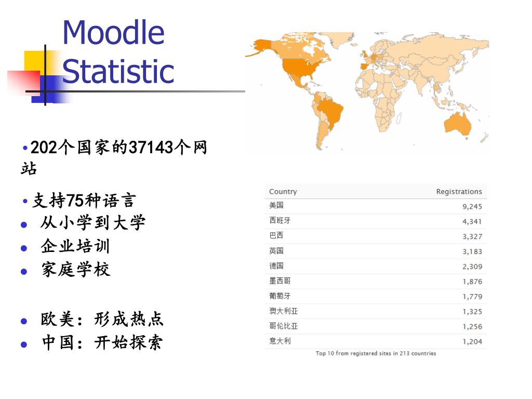Click the '英国' row label

point(276,251)
